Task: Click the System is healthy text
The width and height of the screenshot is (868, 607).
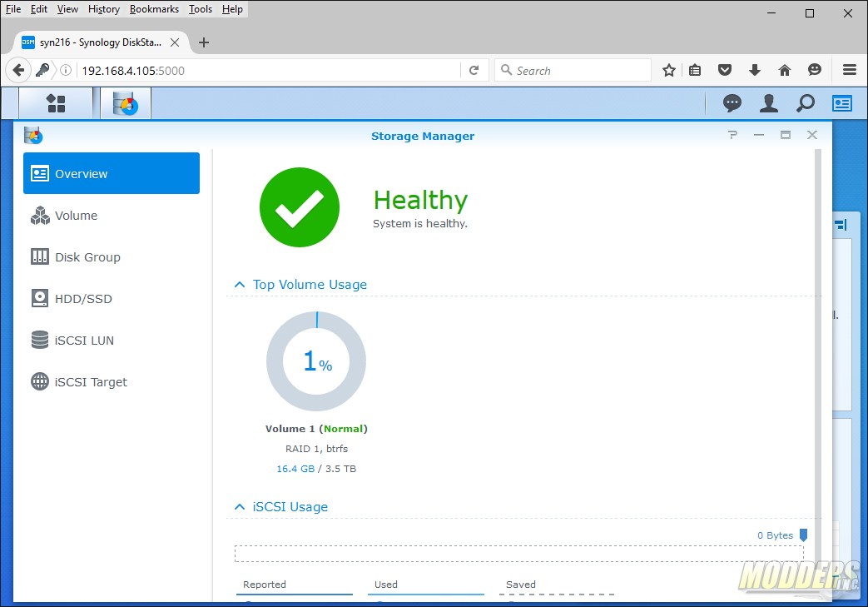Action: click(x=420, y=223)
